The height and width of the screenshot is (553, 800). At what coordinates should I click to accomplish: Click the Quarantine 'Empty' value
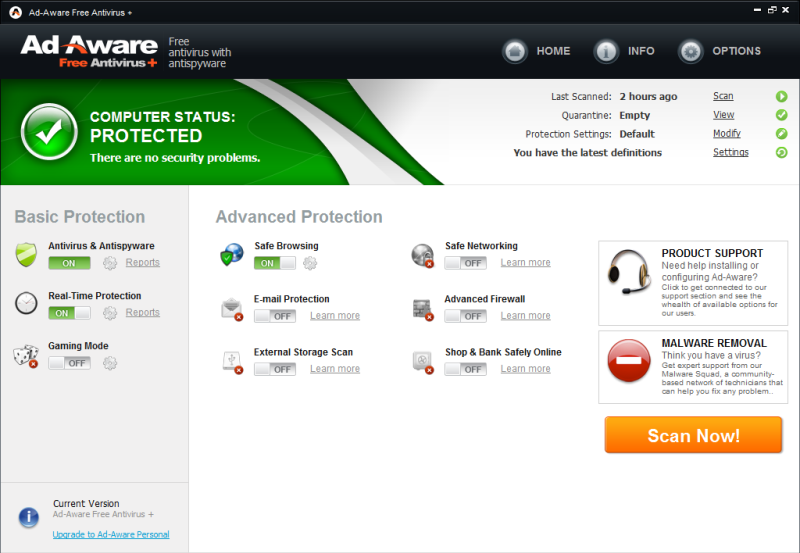[634, 115]
